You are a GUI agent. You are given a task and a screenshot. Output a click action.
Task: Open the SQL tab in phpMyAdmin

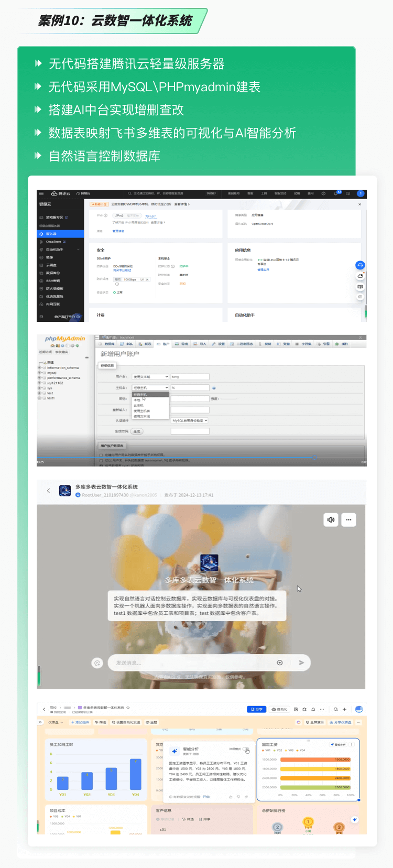pyautogui.click(x=127, y=344)
